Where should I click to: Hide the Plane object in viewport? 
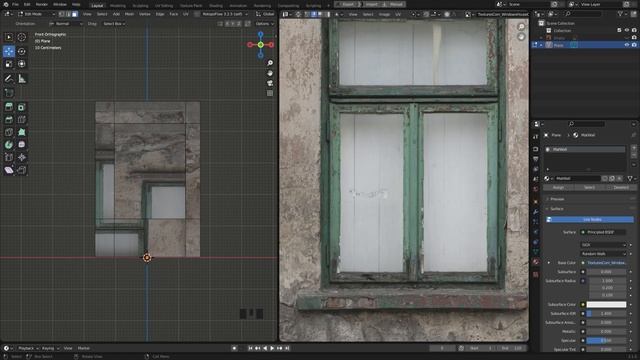pos(627,45)
